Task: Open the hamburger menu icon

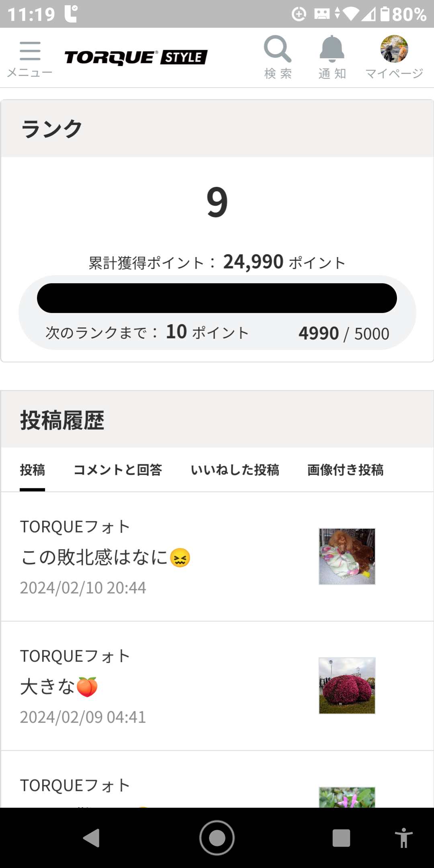Action: tap(30, 51)
